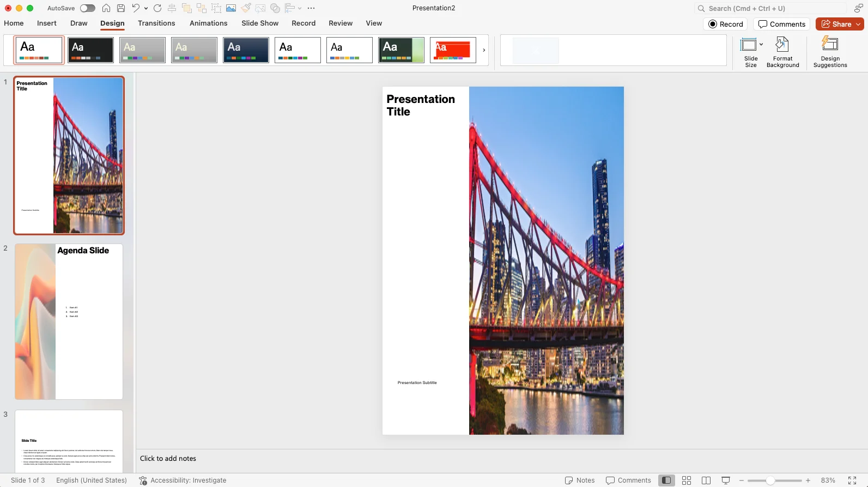Apply the red theme swatch

pyautogui.click(x=453, y=50)
